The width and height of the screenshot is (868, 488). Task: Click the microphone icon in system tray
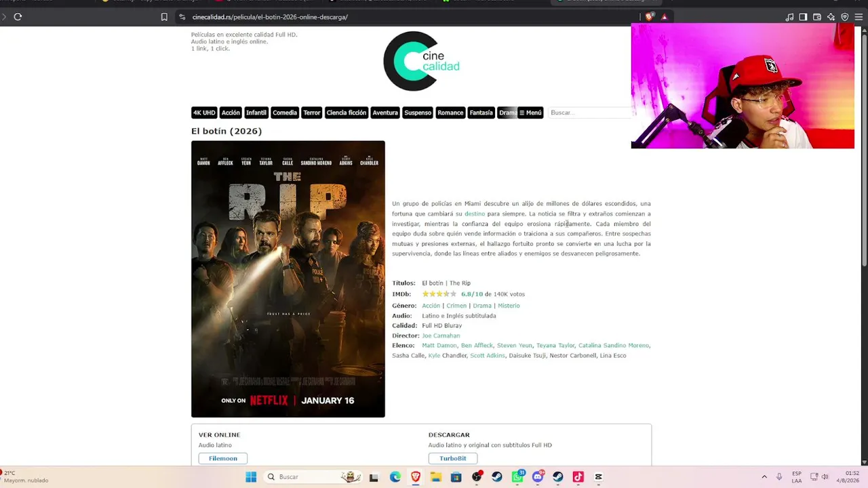[x=779, y=476]
